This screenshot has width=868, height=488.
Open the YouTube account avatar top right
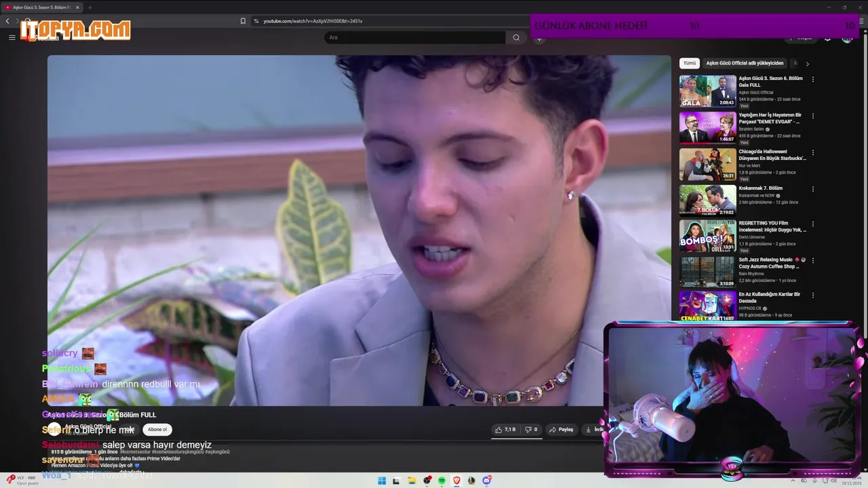pos(847,38)
